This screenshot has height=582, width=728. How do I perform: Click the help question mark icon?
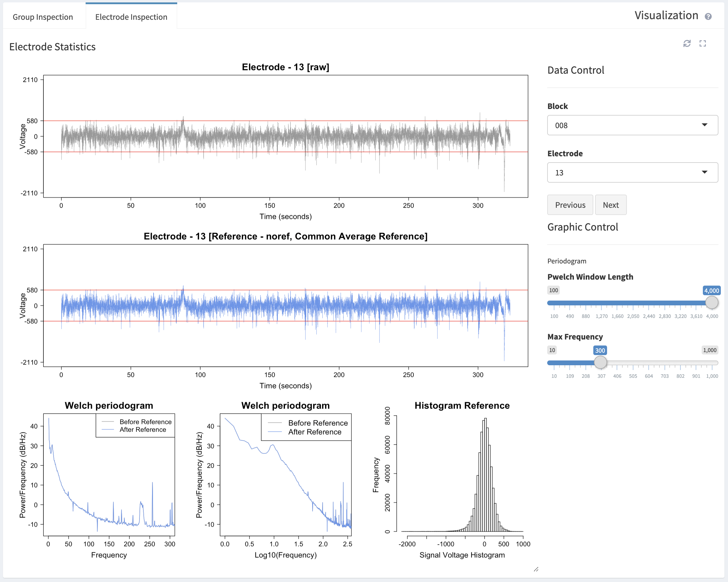708,16
